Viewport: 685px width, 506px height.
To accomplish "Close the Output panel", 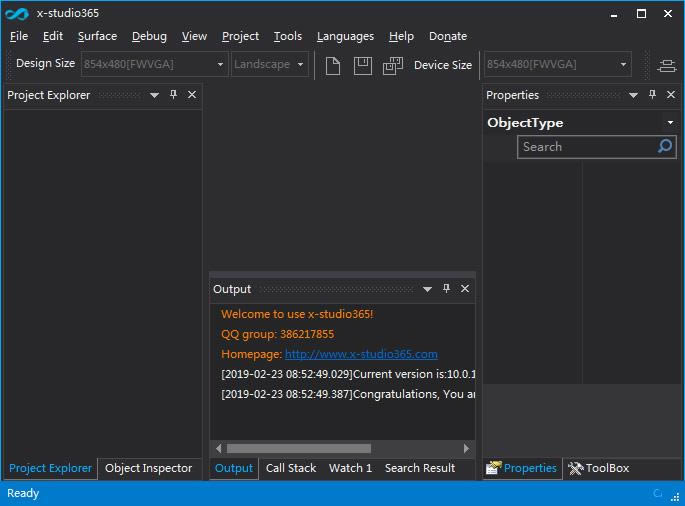I will [x=465, y=288].
